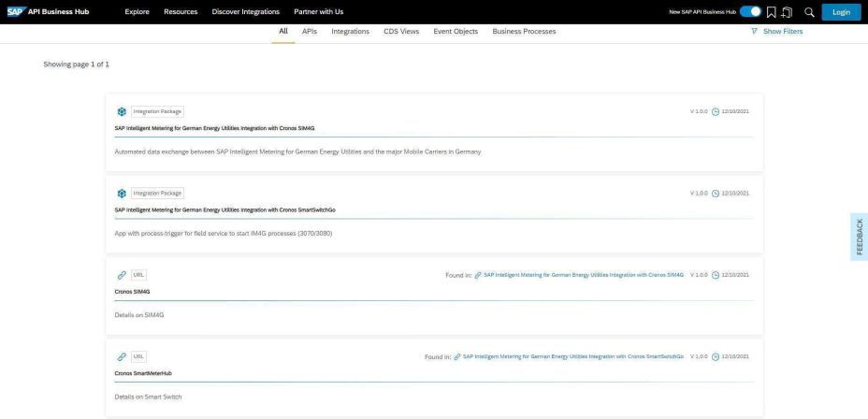Click the copy/add document icon beside the bookmark
868x419 pixels.
point(788,11)
